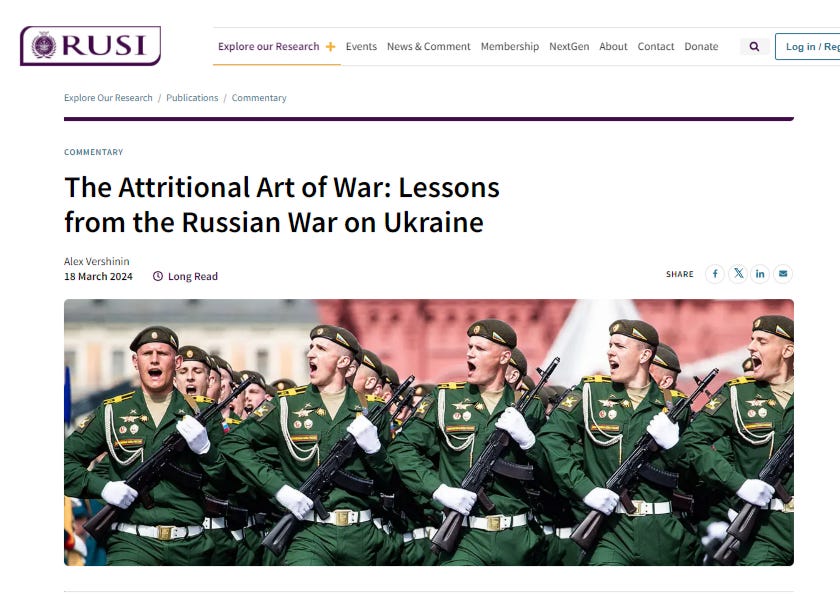The width and height of the screenshot is (840, 597).
Task: Click the COMMENTARY category label
Action: (x=94, y=152)
